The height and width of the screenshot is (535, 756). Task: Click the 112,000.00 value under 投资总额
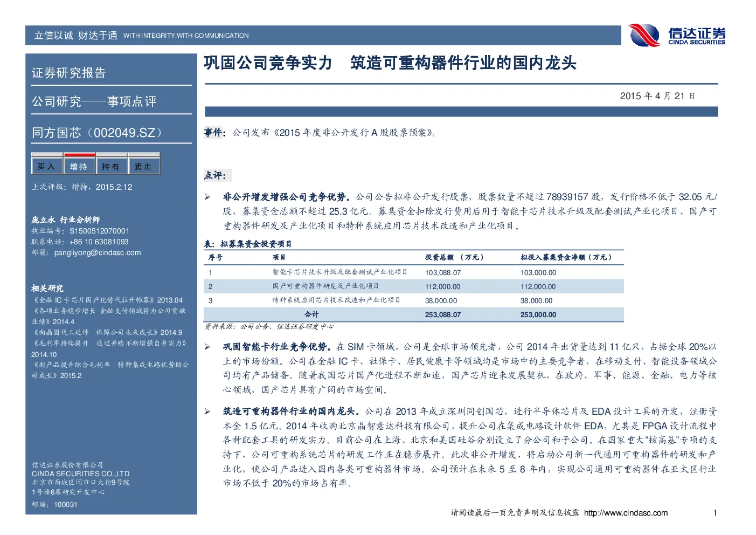pyautogui.click(x=443, y=286)
